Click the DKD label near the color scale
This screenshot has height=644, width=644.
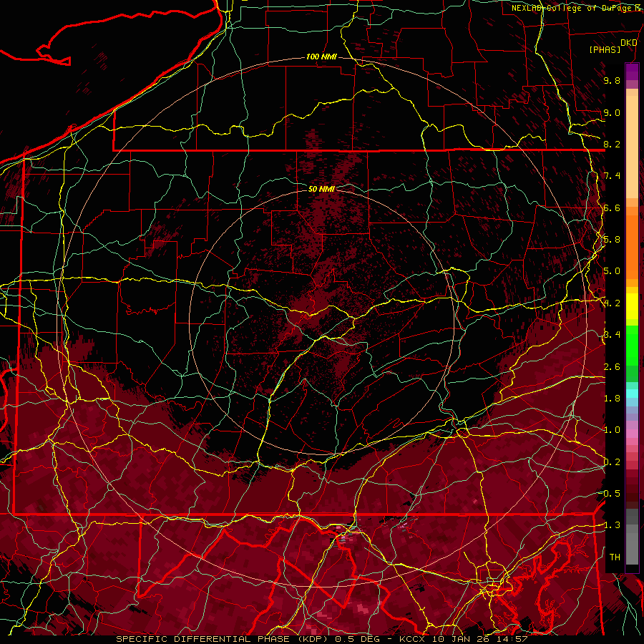click(x=628, y=42)
